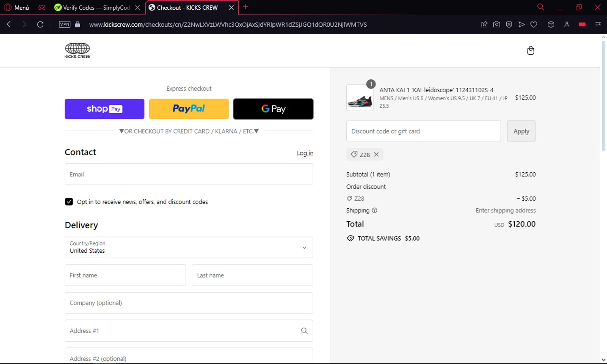This screenshot has width=607, height=364.
Task: Click the Last name field
Action: (253, 275)
